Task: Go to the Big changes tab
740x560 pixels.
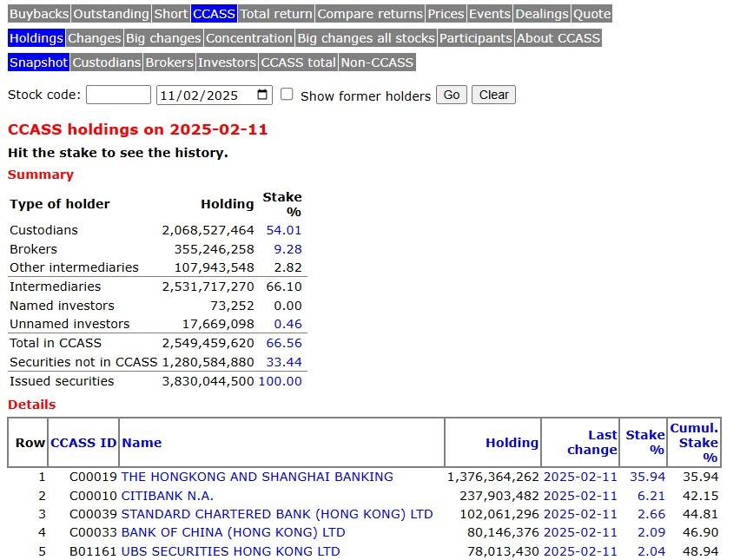Action: (x=163, y=38)
